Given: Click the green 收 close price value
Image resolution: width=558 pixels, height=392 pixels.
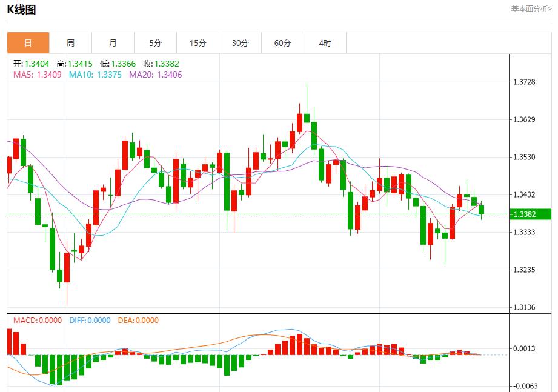Looking at the screenshot, I should (166, 63).
